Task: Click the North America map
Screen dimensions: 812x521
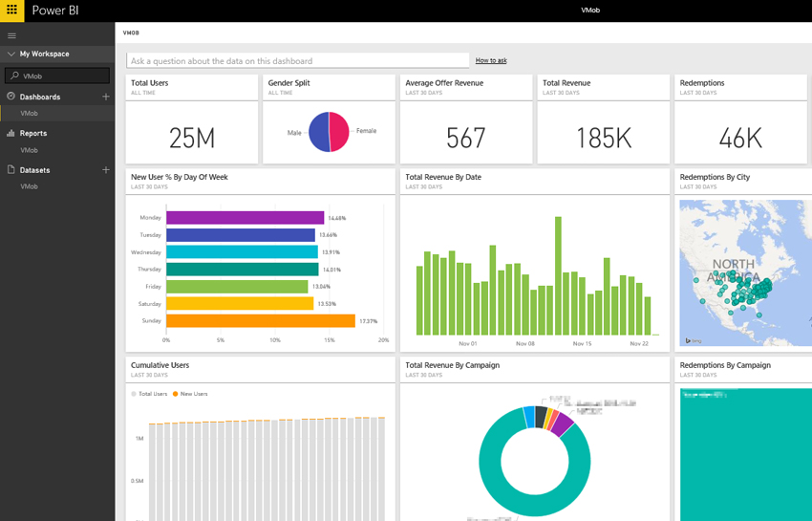Action: [x=746, y=272]
